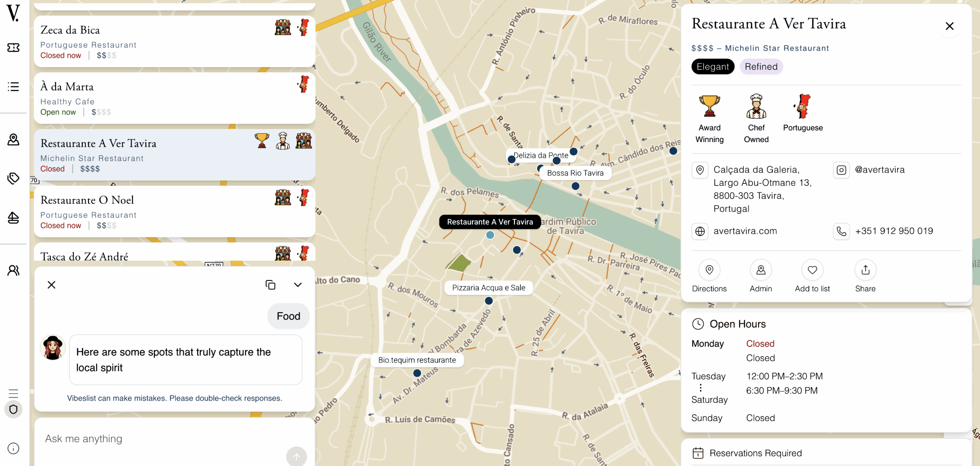Click the map pin person sidebar icon
The width and height of the screenshot is (980, 466).
[x=13, y=140]
